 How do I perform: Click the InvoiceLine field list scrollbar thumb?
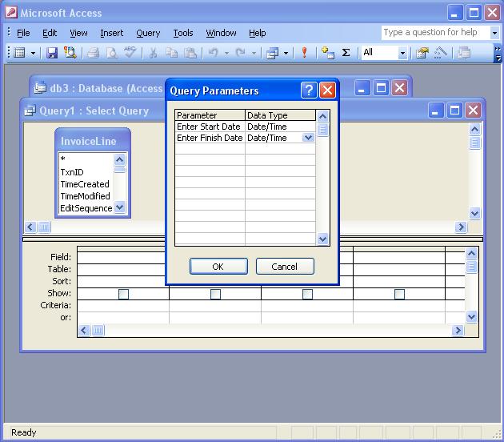[119, 170]
